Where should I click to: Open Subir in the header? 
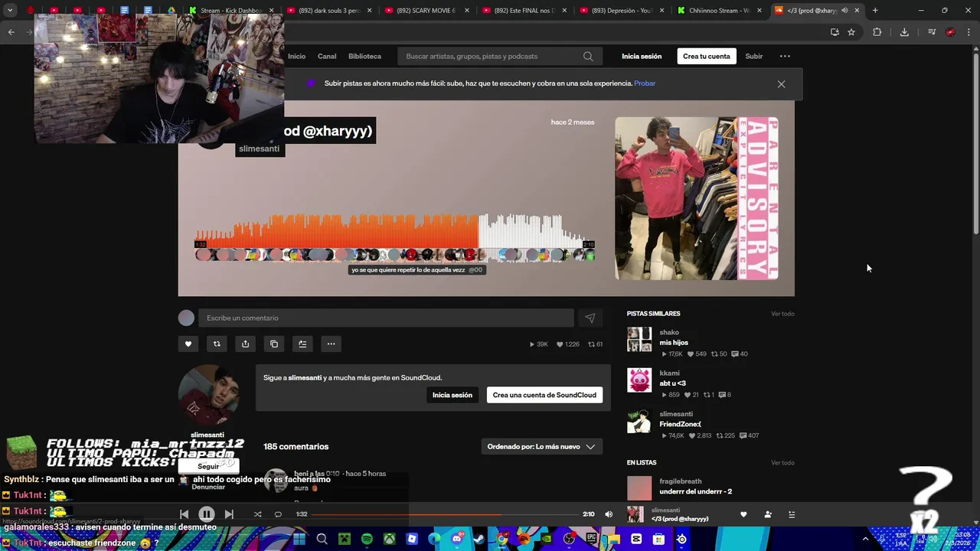coord(754,56)
